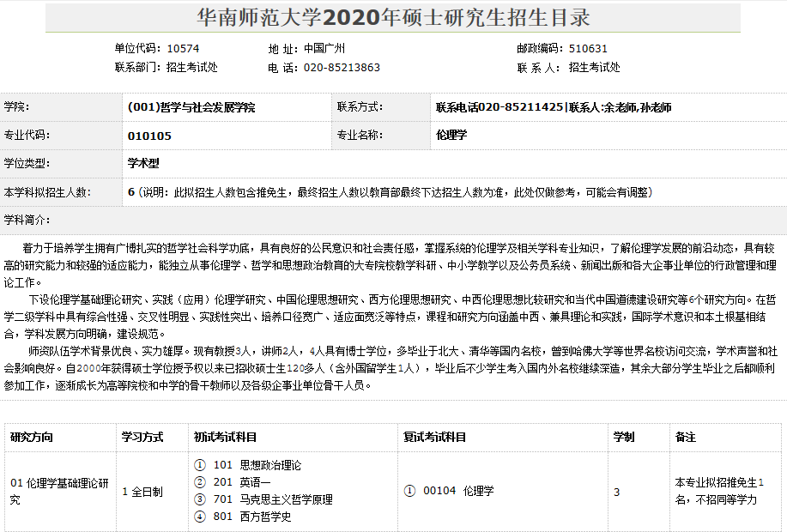Click the 学科简介 section label
The image size is (787, 532).
tap(27, 220)
